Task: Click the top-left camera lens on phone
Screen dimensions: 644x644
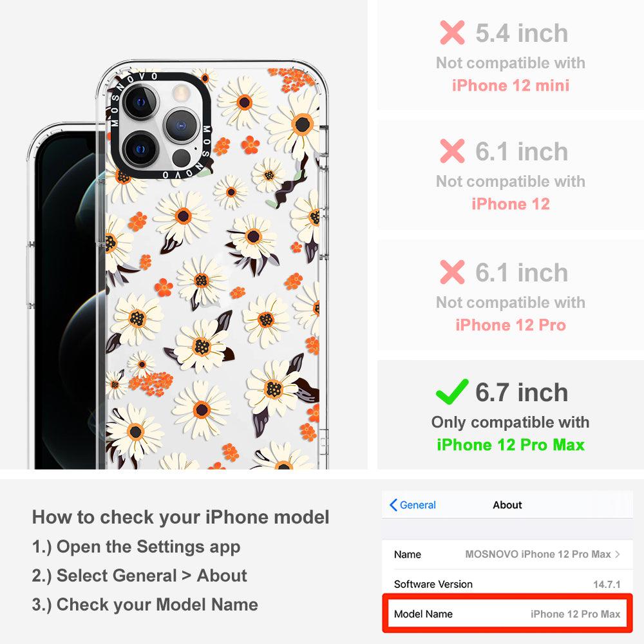Action: coord(140,101)
